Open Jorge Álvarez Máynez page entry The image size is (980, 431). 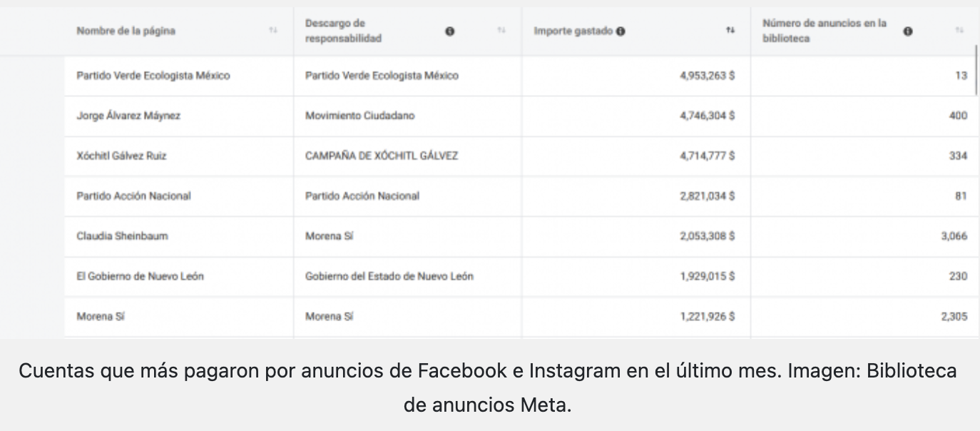(x=128, y=116)
